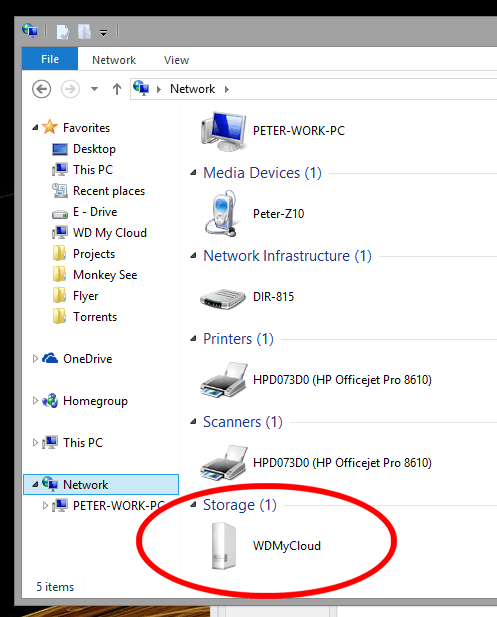Viewport: 497px width, 617px height.
Task: Collapse the Media Devices group
Action: [193, 173]
